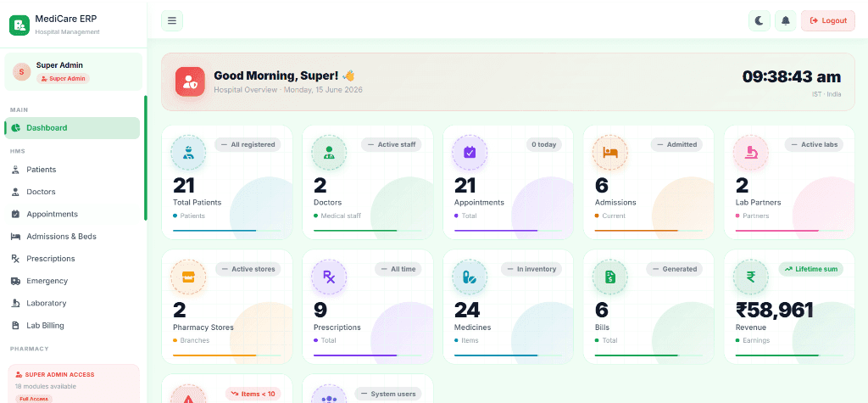Click the Total Patients card icon
868x403 pixels.
tap(188, 152)
